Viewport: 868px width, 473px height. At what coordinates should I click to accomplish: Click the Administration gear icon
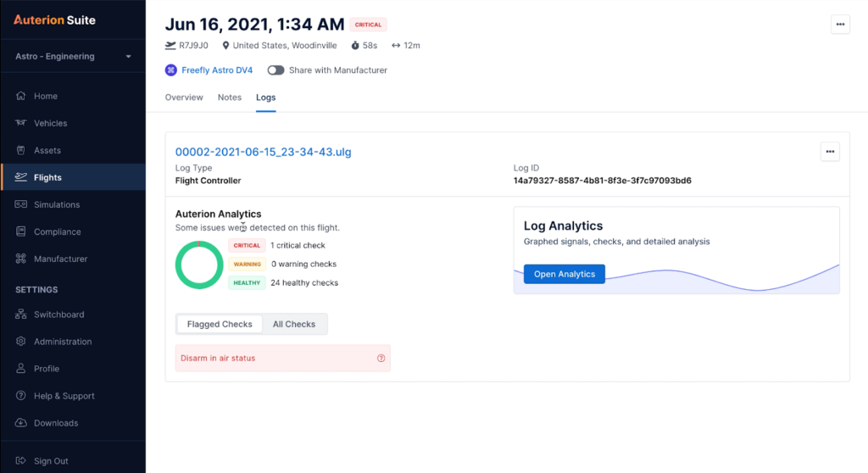pos(20,341)
